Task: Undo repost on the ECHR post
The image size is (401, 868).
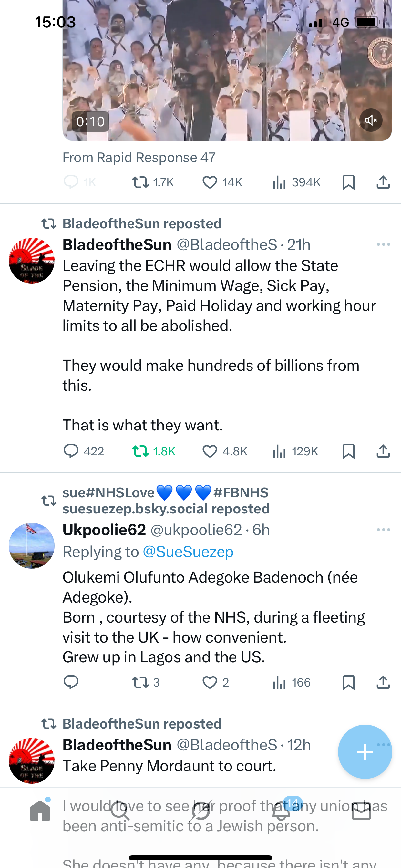Action: pos(140,451)
